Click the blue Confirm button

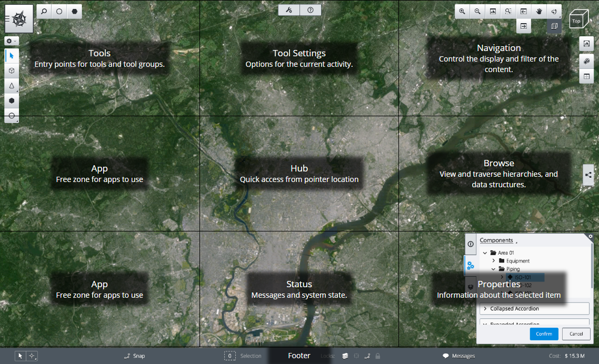(x=544, y=334)
